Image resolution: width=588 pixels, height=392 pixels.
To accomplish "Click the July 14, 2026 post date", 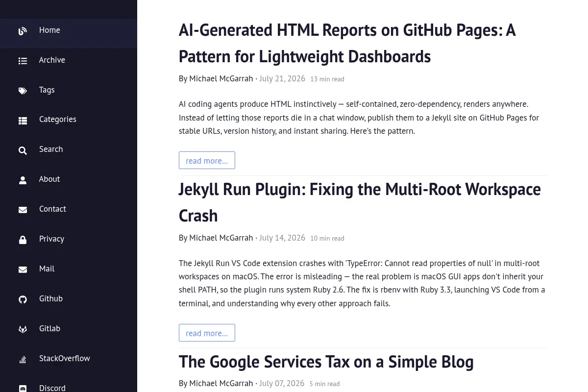I will [x=282, y=238].
